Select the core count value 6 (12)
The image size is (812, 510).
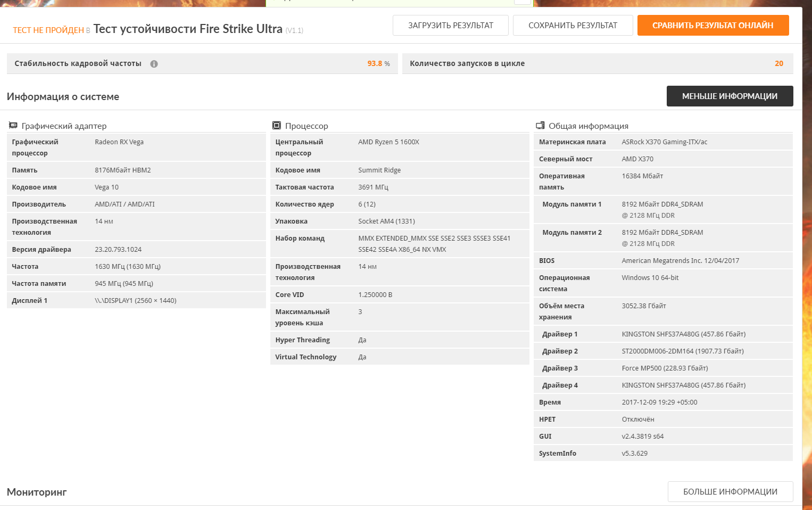coord(367,204)
